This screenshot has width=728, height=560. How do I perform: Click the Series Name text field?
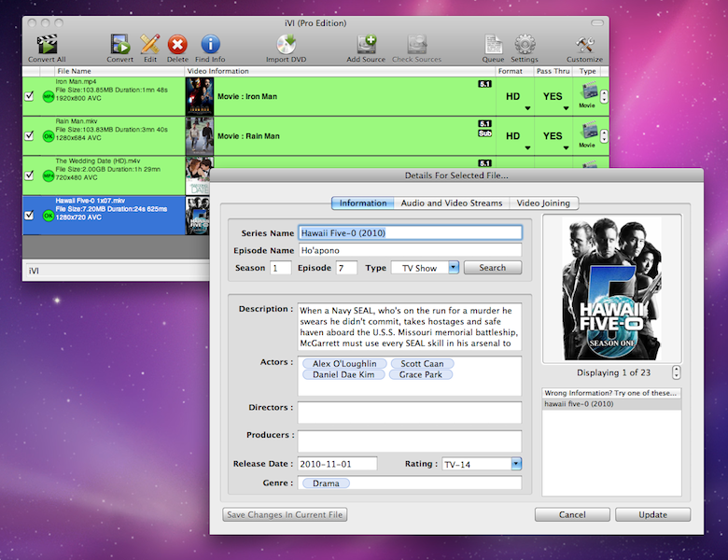tap(409, 233)
